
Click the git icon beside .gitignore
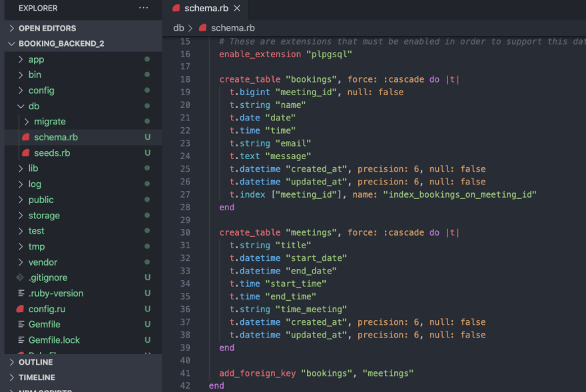[x=20, y=278]
